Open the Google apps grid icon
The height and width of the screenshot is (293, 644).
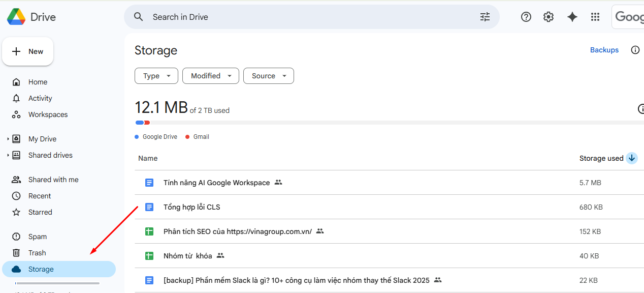(595, 17)
